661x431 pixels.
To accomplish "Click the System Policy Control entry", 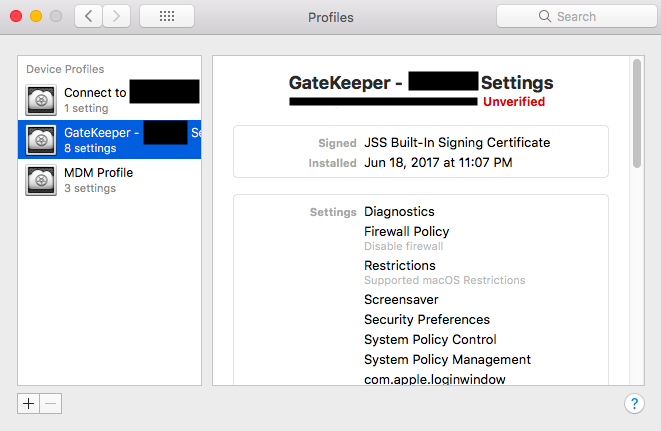I will coord(430,339).
